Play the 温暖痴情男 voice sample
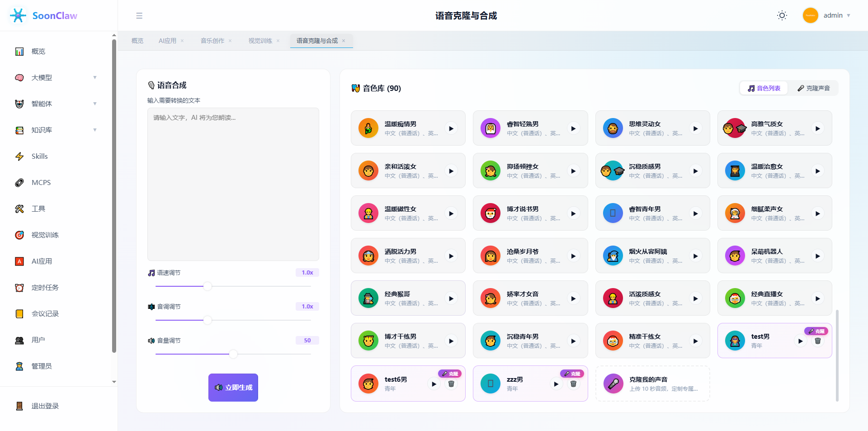This screenshot has height=431, width=868. point(451,128)
